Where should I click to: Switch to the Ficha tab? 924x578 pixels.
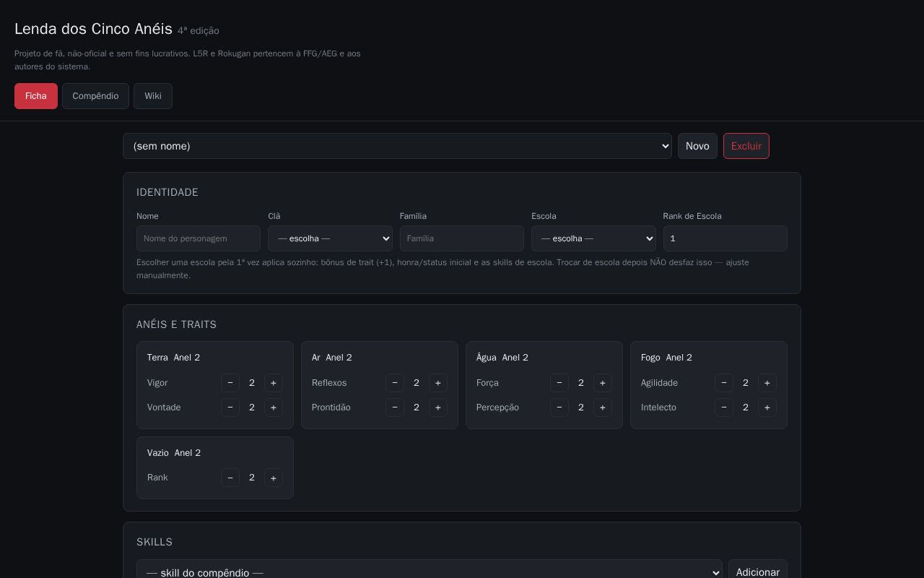pos(36,96)
